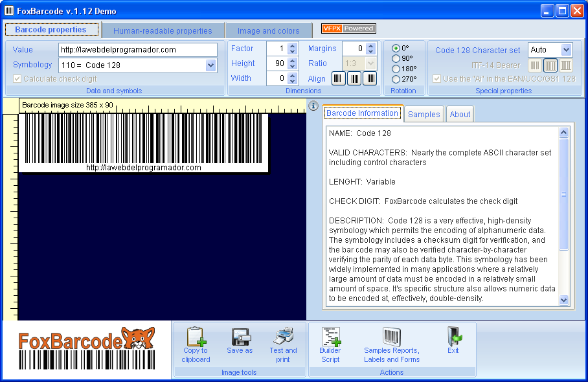Open the Samples tab
Screen dimensions: 588x382
tap(424, 115)
